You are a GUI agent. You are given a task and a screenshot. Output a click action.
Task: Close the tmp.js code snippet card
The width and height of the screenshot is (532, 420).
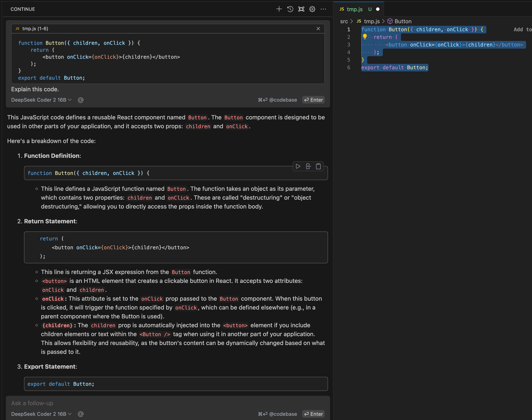click(318, 29)
